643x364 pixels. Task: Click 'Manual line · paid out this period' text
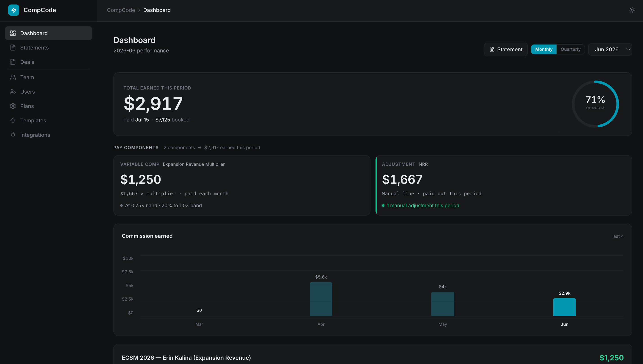432,194
